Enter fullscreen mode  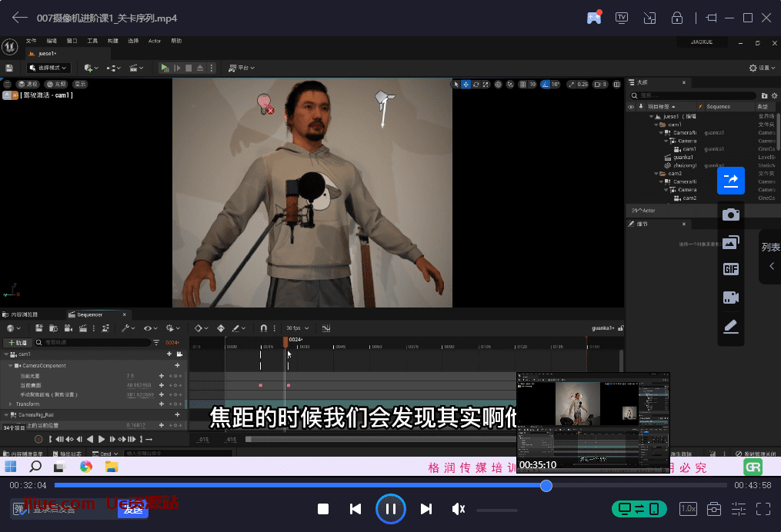pos(763,509)
